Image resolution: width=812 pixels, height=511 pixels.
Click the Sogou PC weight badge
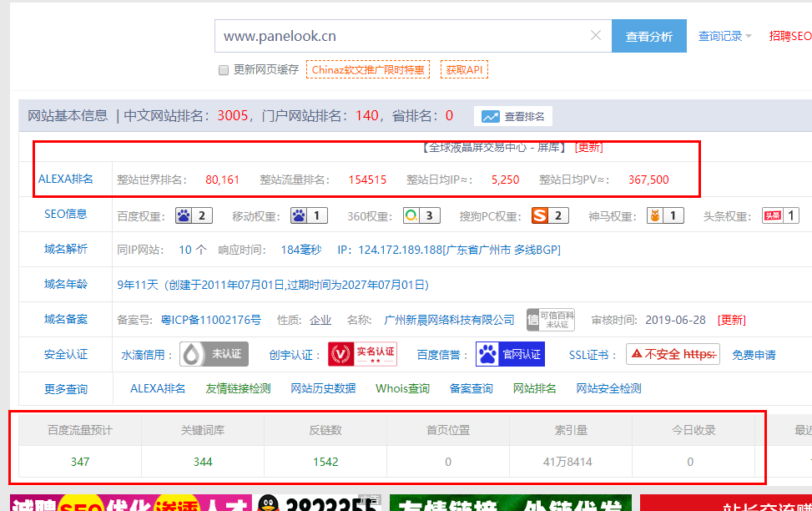coord(550,216)
